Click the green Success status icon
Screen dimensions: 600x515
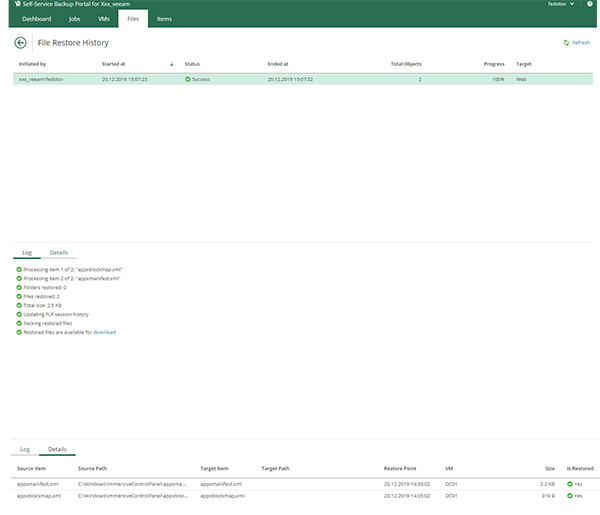(188, 78)
